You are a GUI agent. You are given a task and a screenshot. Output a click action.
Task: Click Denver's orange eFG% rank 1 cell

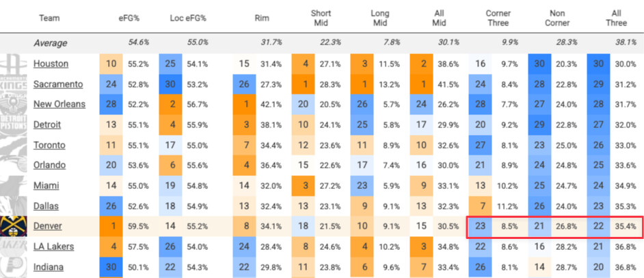pos(111,226)
